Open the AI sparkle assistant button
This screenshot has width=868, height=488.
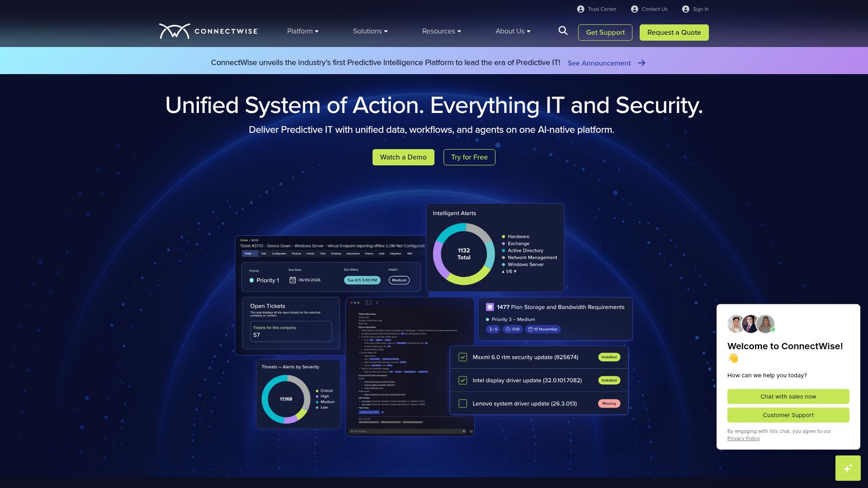[848, 468]
